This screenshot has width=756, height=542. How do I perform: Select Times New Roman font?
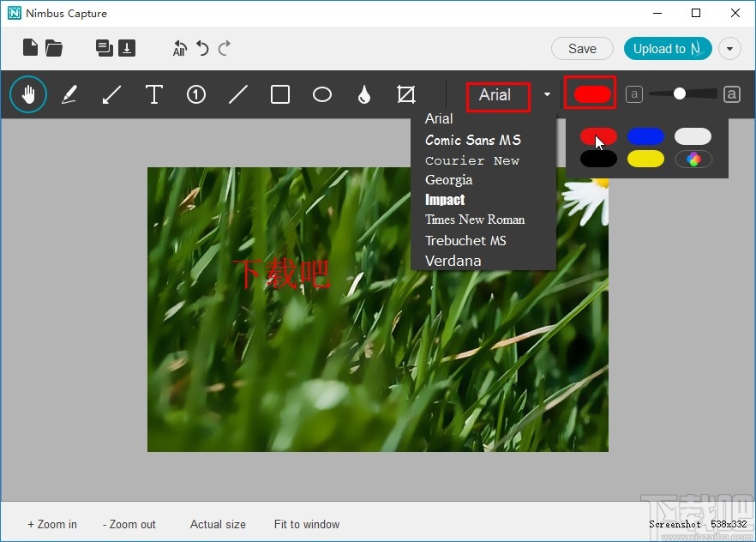475,220
